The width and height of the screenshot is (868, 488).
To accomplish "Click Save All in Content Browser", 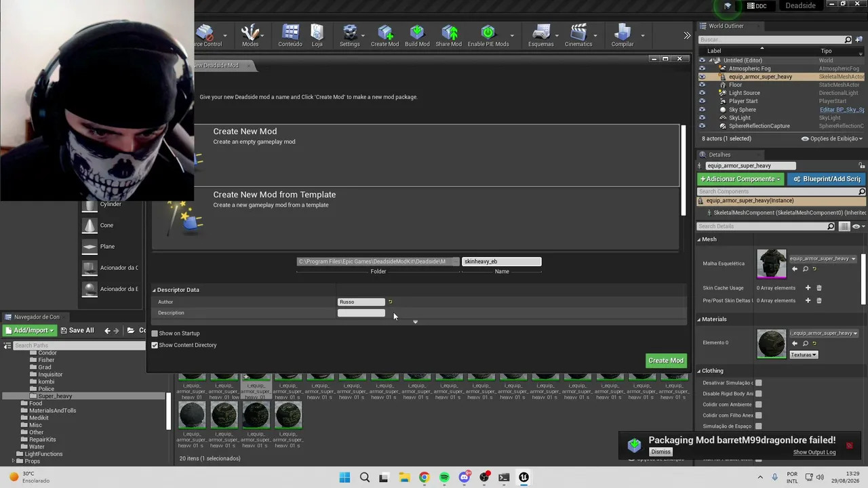I will (77, 331).
